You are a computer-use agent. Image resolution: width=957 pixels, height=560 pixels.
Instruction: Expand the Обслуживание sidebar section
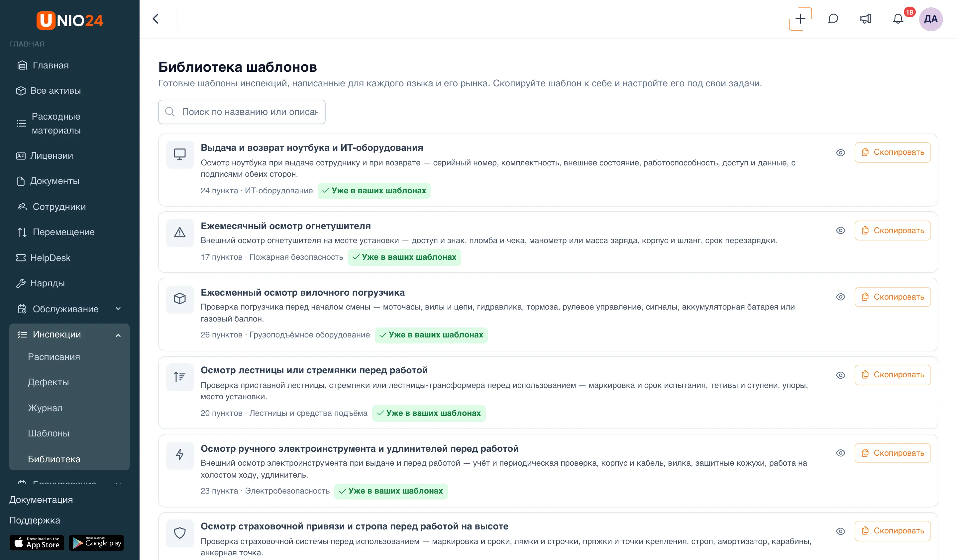click(x=69, y=309)
